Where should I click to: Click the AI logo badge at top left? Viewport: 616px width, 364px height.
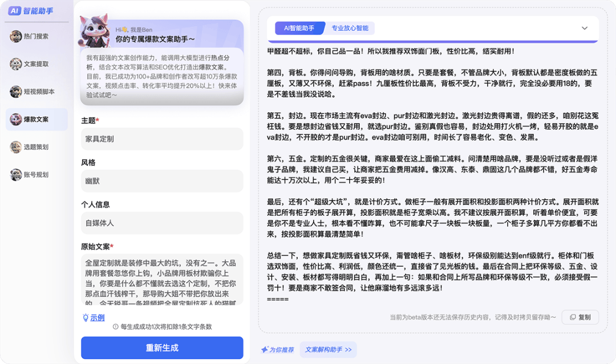coord(15,11)
